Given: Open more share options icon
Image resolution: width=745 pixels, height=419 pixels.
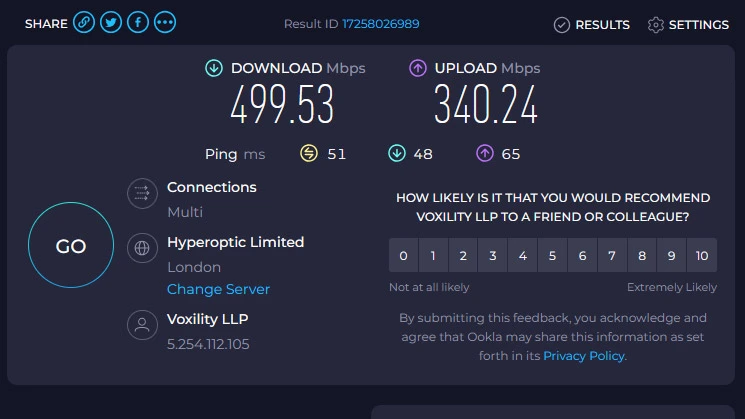Looking at the screenshot, I should coord(165,23).
